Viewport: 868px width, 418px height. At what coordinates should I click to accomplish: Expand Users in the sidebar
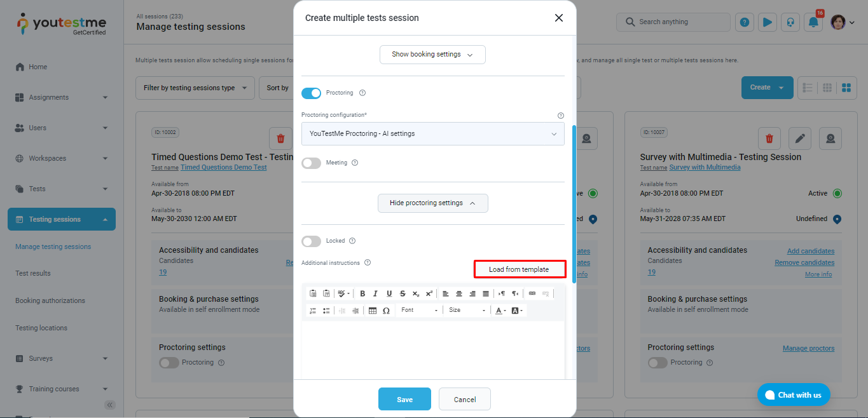click(x=62, y=128)
